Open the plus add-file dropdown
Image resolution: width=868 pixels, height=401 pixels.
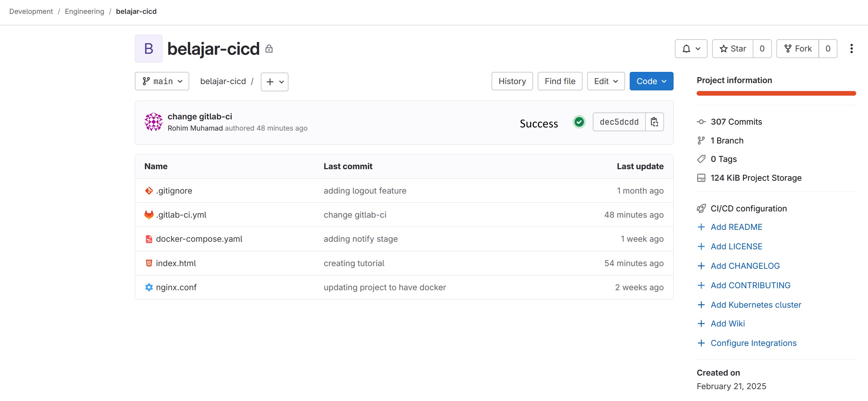pyautogui.click(x=274, y=82)
